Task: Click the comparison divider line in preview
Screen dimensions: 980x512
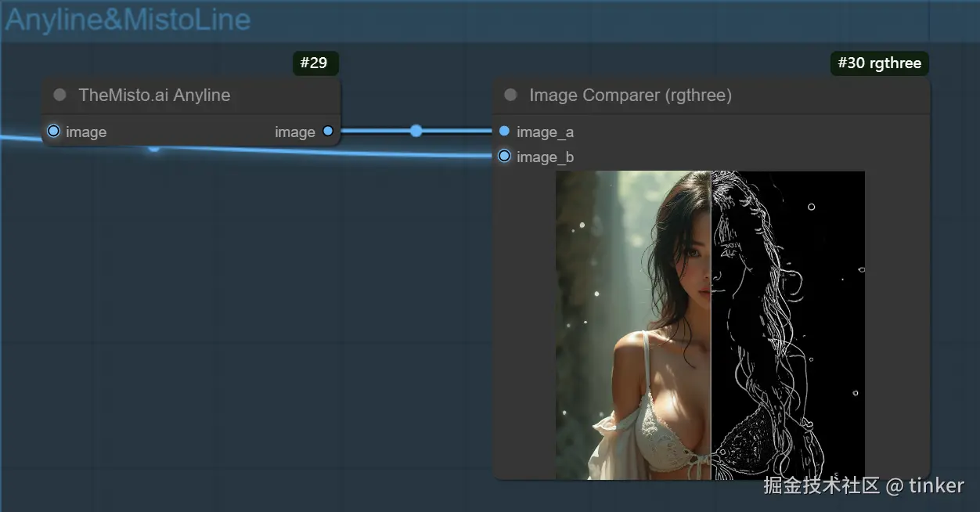Action: click(x=711, y=325)
